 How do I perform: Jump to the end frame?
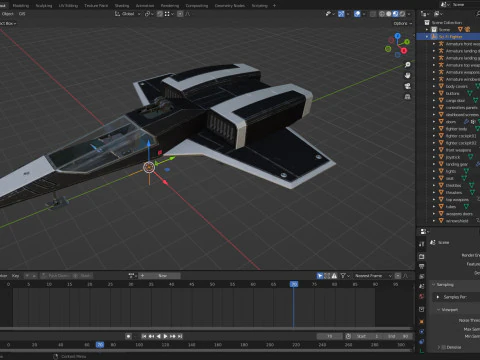[180, 336]
